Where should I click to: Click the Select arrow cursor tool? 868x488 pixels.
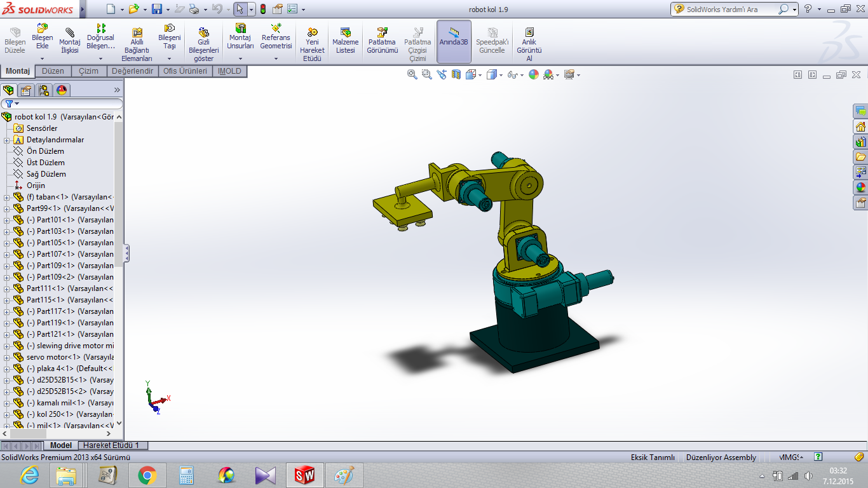coord(240,9)
